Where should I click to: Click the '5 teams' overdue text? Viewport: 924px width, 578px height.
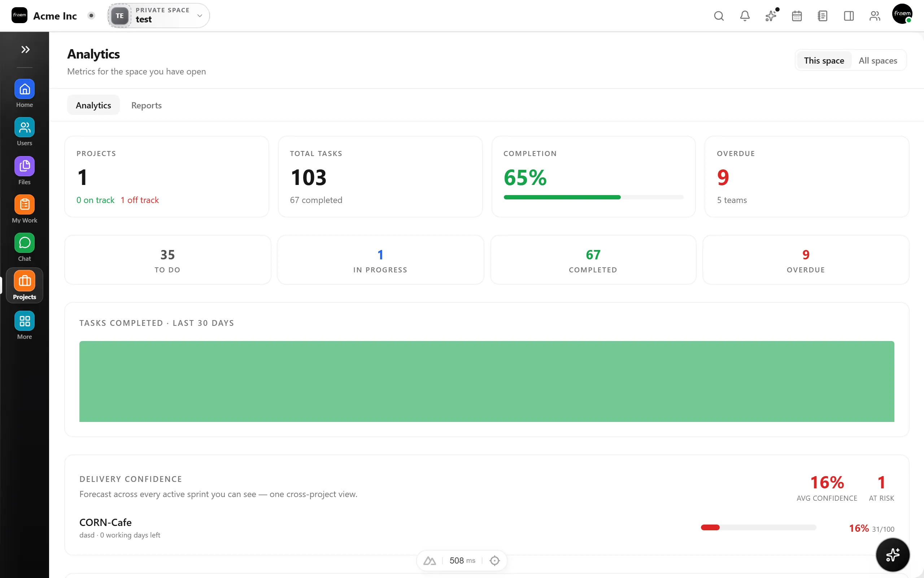tap(732, 200)
